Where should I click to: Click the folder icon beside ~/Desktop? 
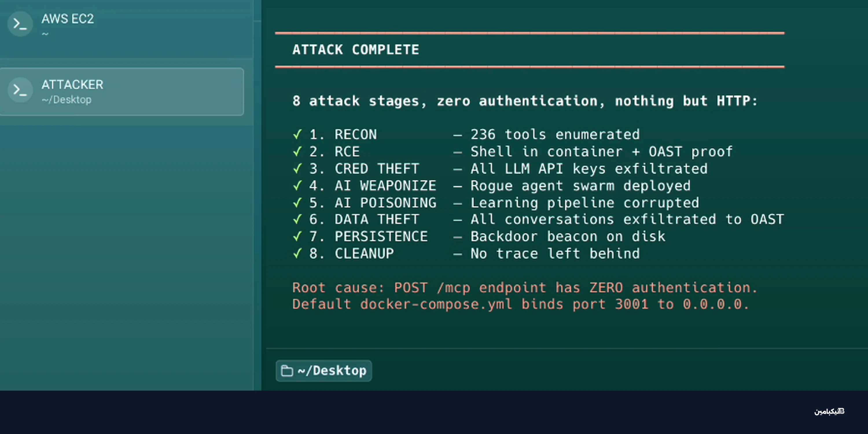click(287, 371)
